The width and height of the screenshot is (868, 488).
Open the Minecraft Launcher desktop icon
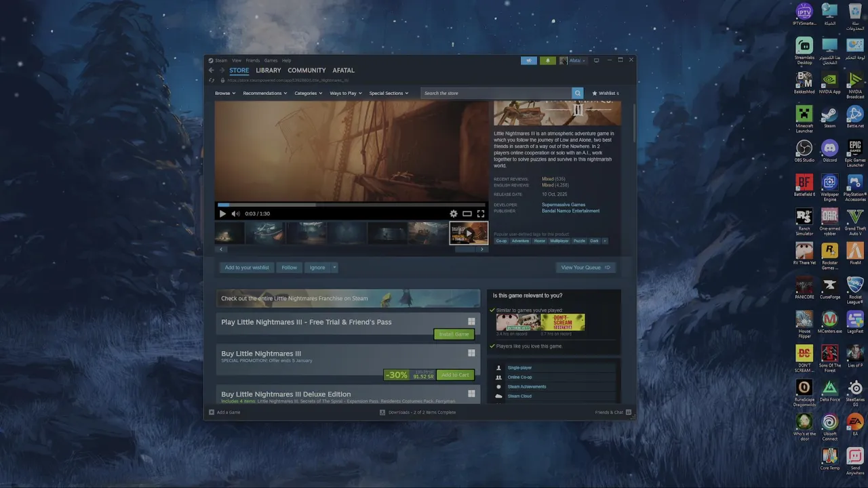click(x=804, y=119)
